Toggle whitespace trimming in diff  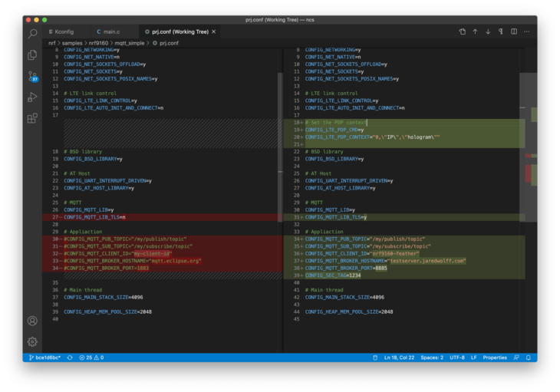(501, 31)
